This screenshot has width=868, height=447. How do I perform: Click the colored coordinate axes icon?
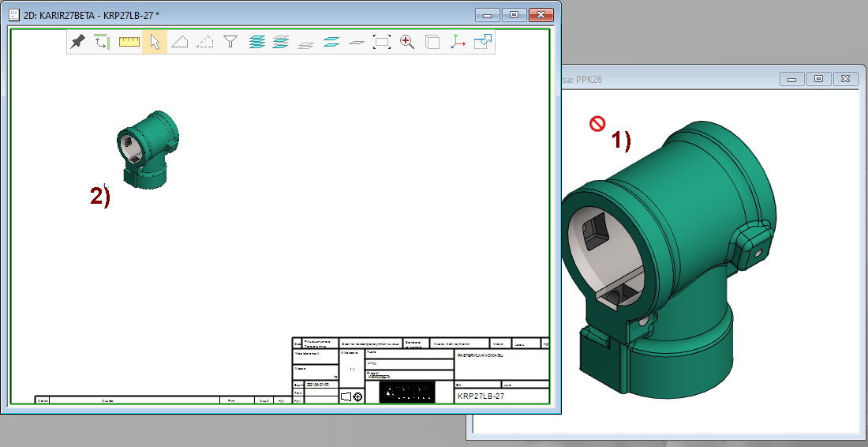[x=458, y=42]
